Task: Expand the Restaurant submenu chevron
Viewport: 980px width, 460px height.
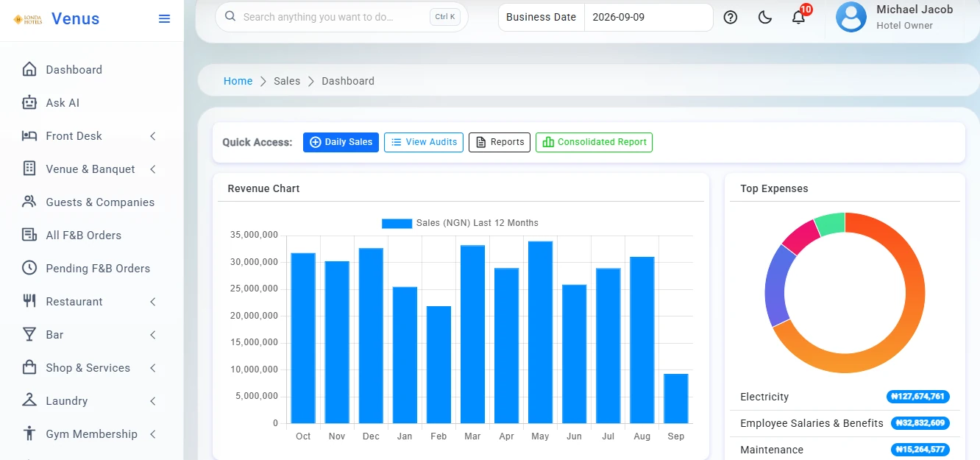Action: pyautogui.click(x=153, y=302)
